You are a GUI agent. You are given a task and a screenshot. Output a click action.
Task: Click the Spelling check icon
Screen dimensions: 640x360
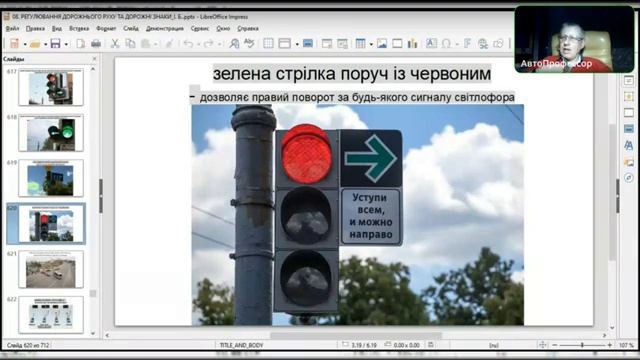(249, 43)
